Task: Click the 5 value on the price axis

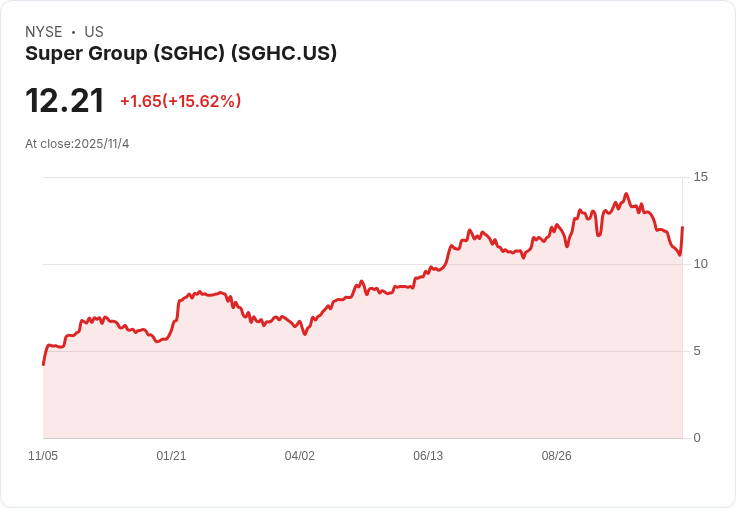Action: [697, 351]
